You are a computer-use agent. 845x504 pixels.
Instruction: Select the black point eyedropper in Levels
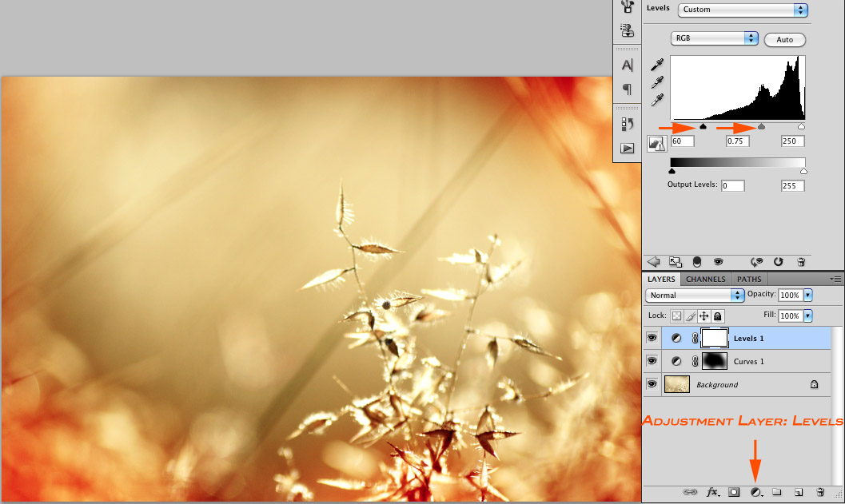[x=657, y=65]
